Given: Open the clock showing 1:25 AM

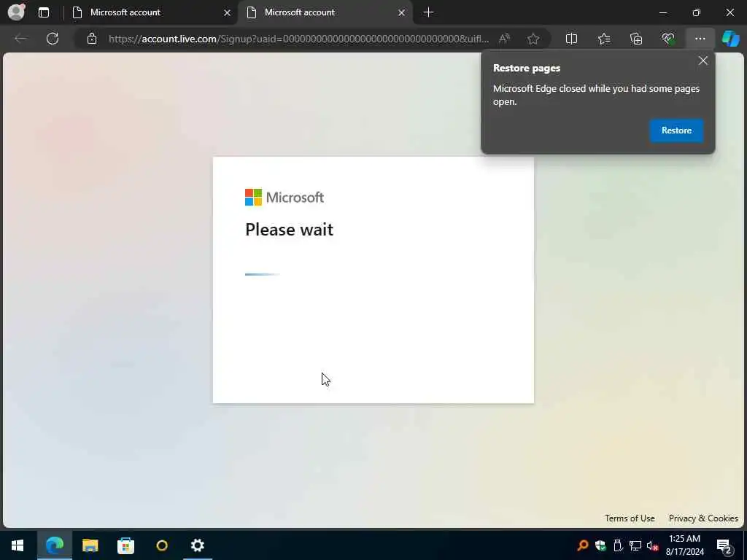Looking at the screenshot, I should click(684, 545).
